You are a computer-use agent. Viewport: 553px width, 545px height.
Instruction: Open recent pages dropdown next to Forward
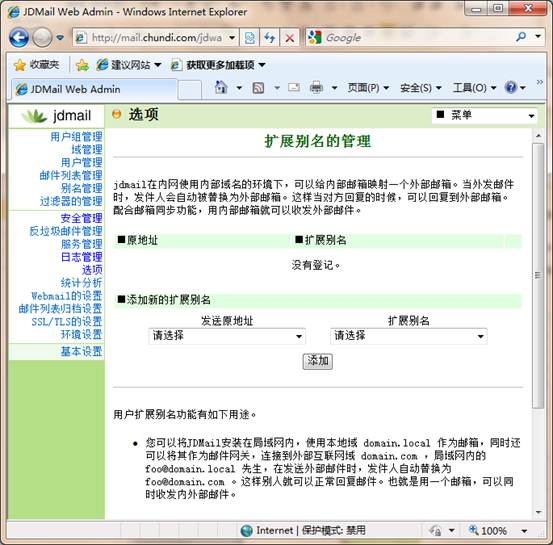(x=60, y=37)
